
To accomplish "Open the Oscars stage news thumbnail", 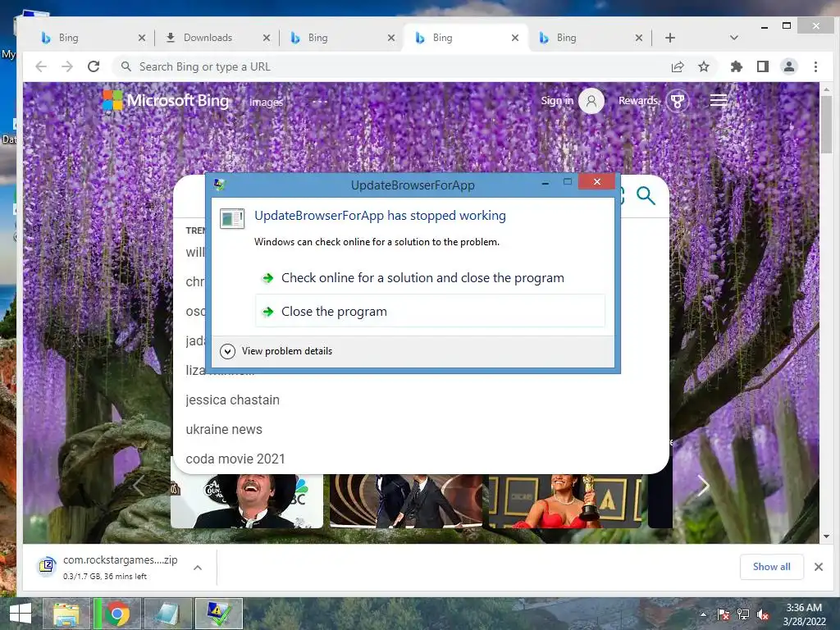I will point(405,501).
